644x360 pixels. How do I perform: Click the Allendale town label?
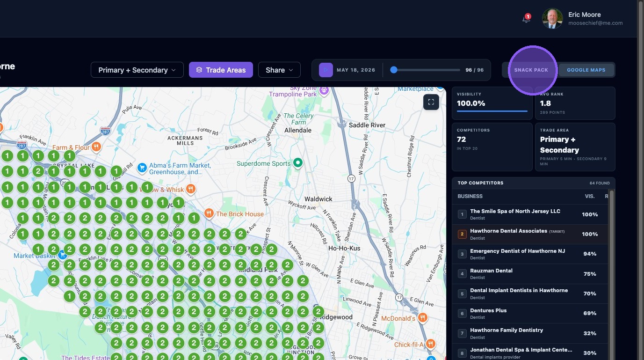click(x=298, y=130)
